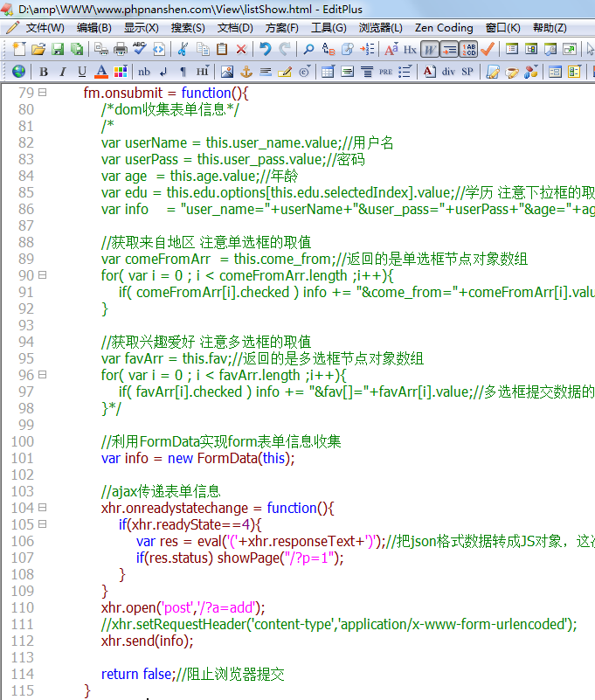Toggle auto indent button

pyautogui.click(x=449, y=49)
